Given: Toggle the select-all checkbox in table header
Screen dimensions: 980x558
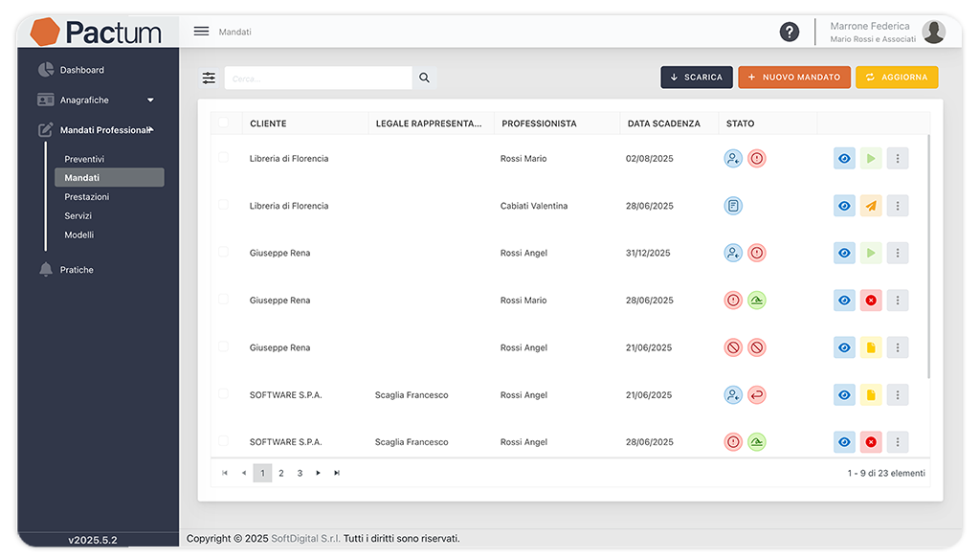Looking at the screenshot, I should [x=223, y=123].
